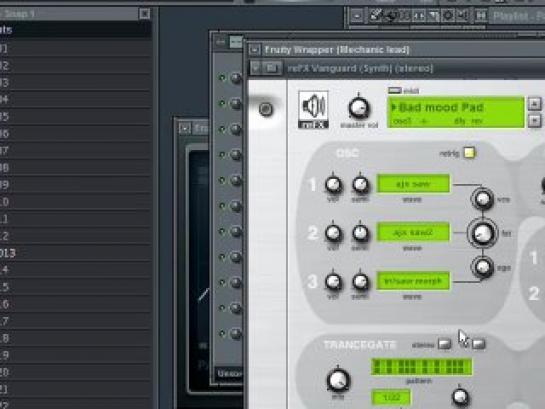Click the small button next to the plugin options arrow
The height and width of the screenshot is (409, 545).
[x=271, y=68]
